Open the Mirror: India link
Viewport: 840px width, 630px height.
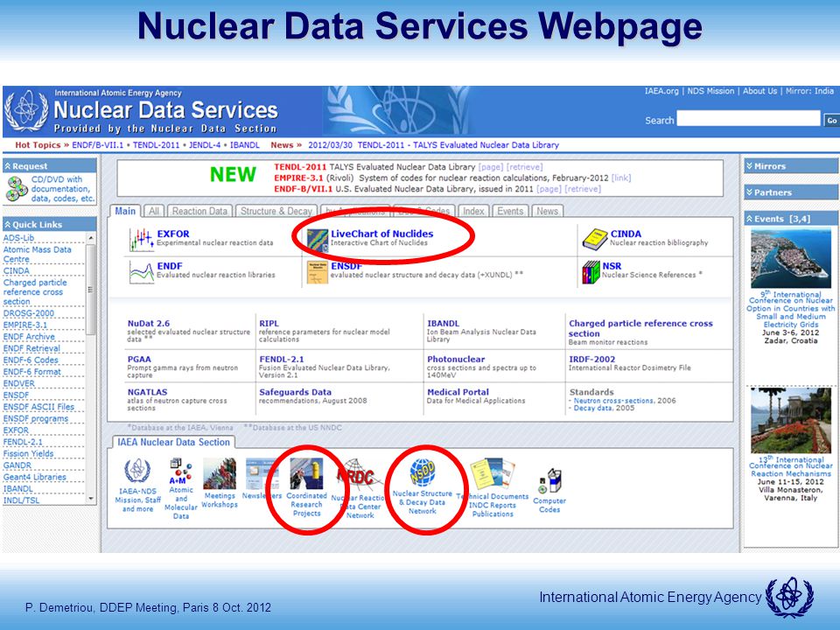click(x=809, y=91)
